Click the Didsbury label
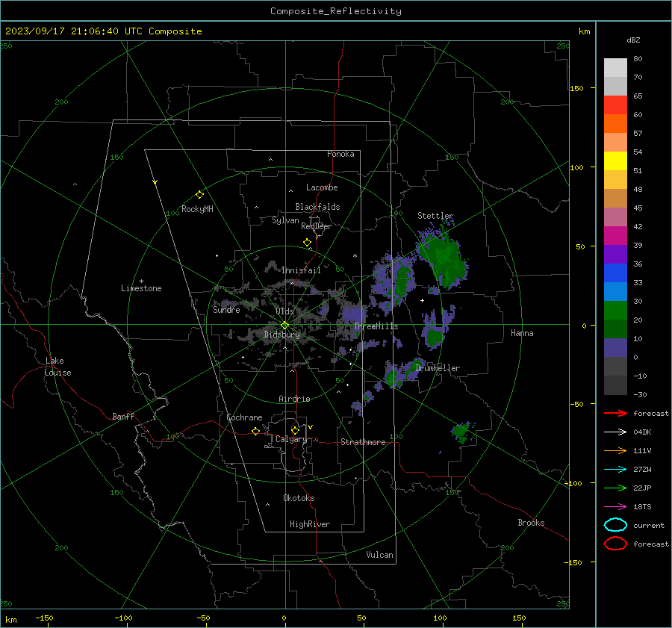 tap(281, 335)
